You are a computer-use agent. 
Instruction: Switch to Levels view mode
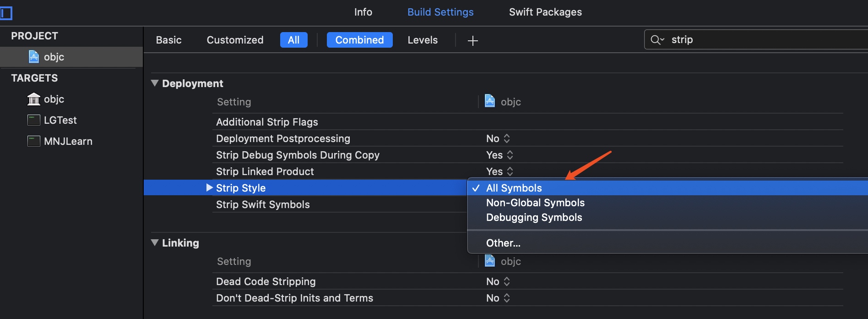[423, 40]
